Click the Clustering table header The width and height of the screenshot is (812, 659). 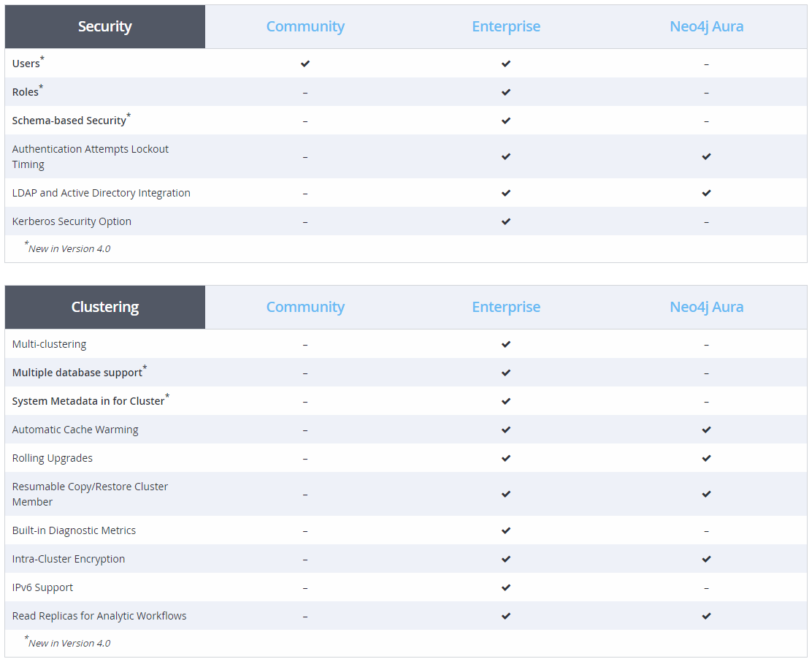(105, 307)
